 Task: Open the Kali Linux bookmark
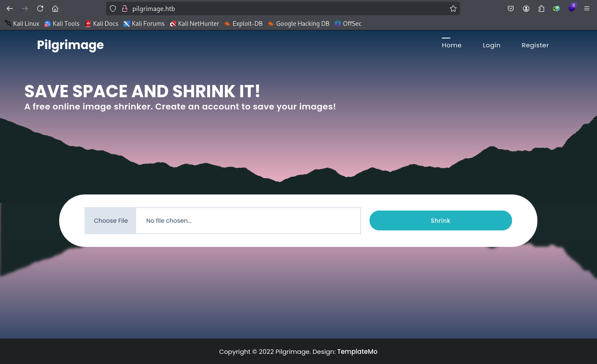pos(22,24)
